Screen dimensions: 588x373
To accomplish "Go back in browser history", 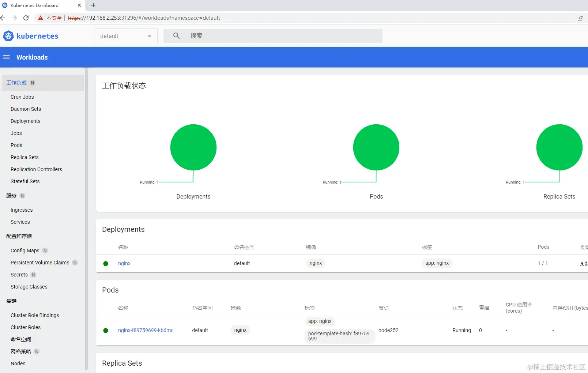I will pos(3,18).
